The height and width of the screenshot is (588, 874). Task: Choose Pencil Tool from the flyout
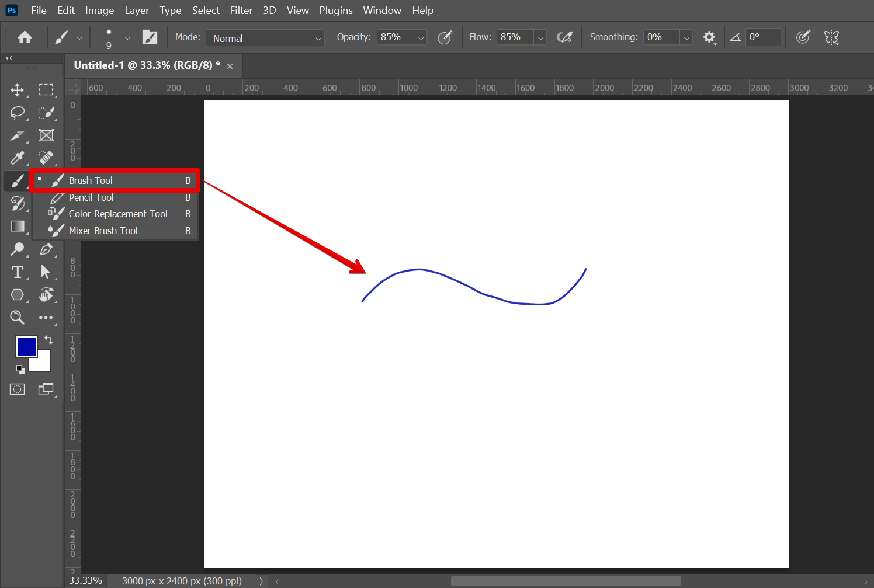click(91, 197)
